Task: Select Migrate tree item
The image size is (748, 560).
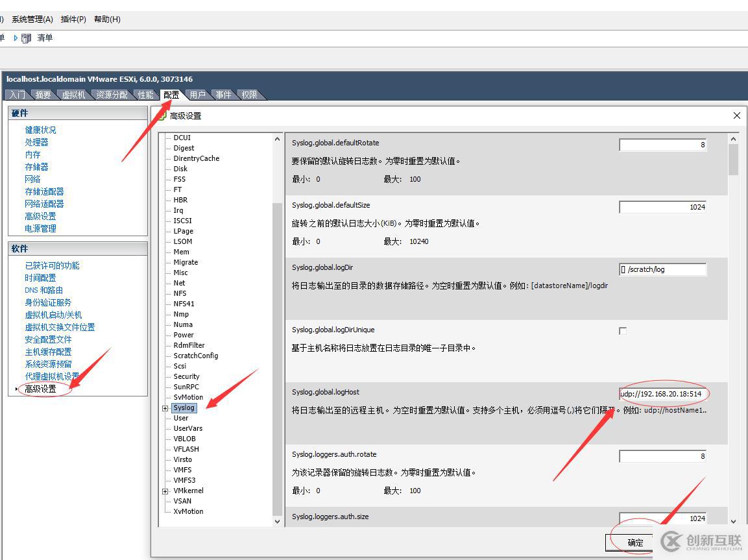Action: [x=186, y=262]
